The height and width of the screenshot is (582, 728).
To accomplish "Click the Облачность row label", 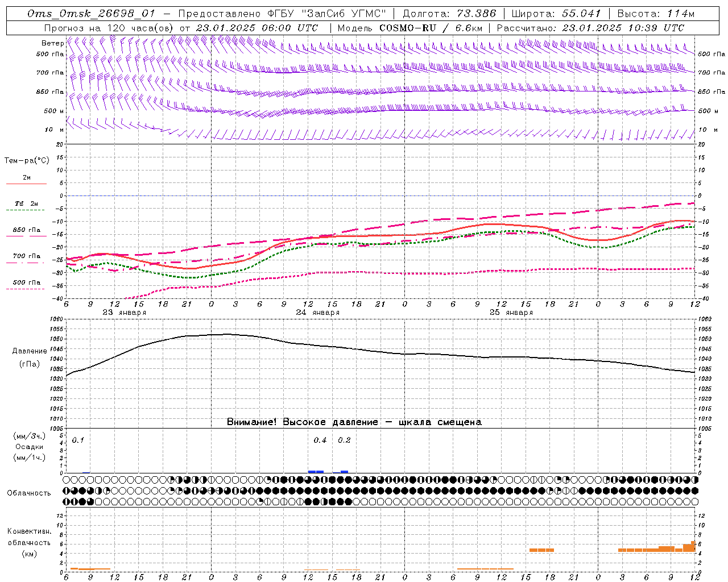I will coord(29,493).
